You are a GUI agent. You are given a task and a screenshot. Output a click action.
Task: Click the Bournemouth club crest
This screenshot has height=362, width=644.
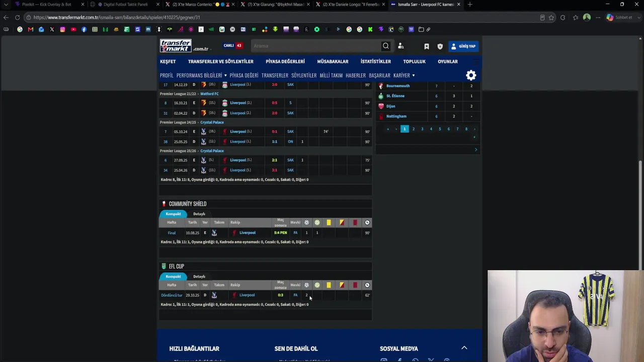381,86
